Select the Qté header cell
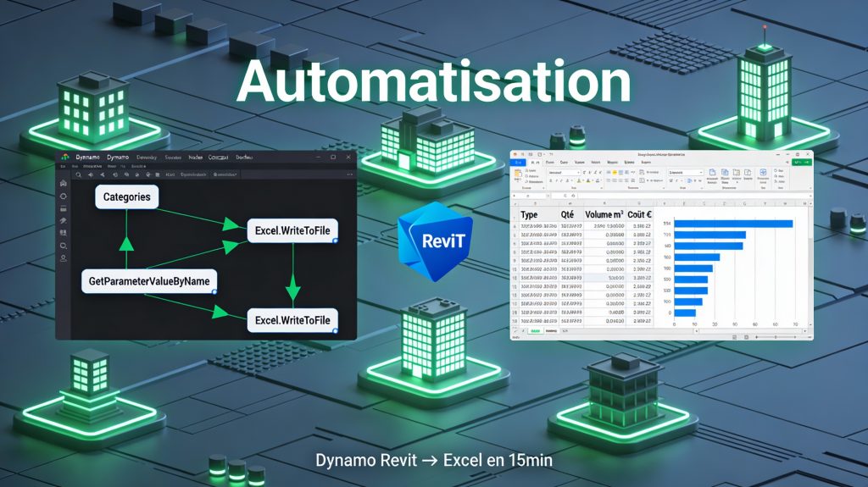Viewport: 868px width, 487px height. click(570, 215)
